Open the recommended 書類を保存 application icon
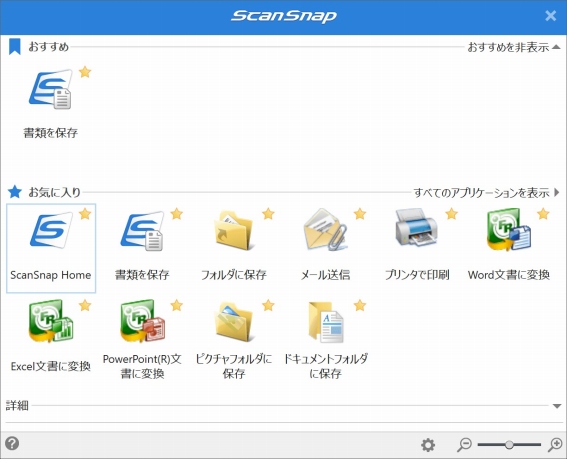Viewport: 567px width, 459px height. [x=51, y=89]
